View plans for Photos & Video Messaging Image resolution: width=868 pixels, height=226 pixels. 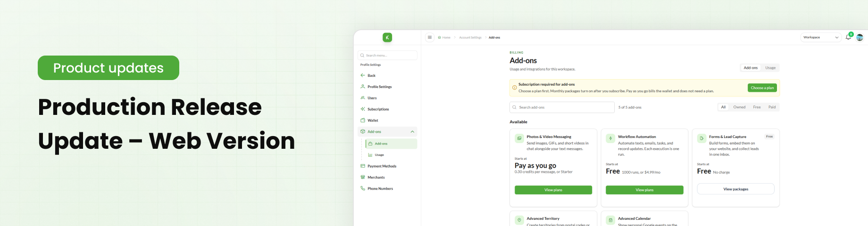[x=553, y=190]
